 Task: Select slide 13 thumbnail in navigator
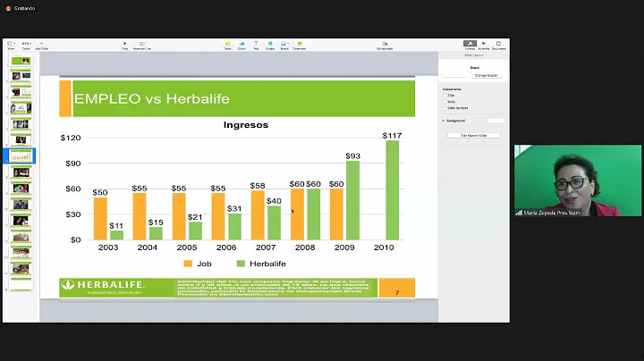[x=21, y=252]
